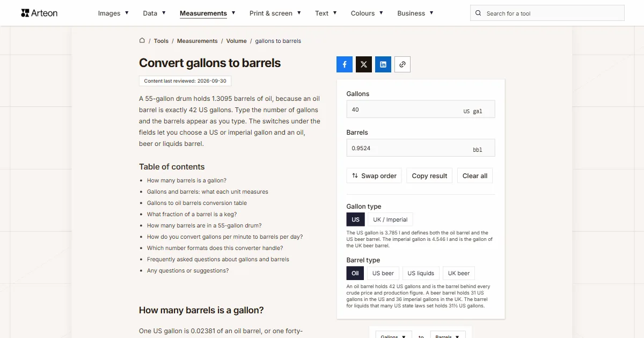Click the Table of contents heading
This screenshot has width=644, height=338.
click(172, 167)
